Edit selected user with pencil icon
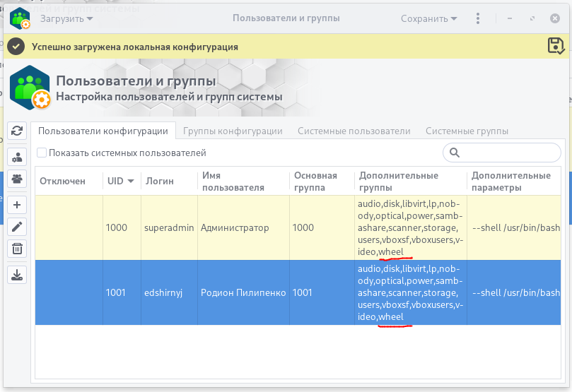Viewport: 572px width, 392px height. tap(18, 227)
